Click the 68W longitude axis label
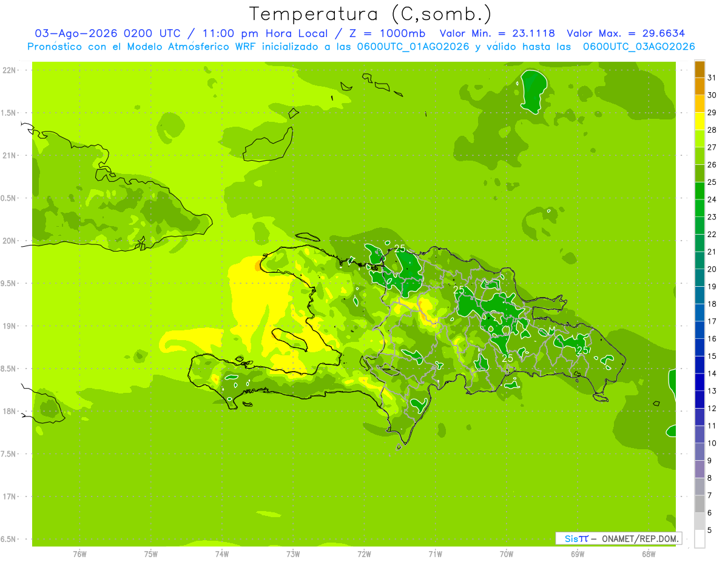Image resolution: width=728 pixels, height=562 pixels. click(648, 554)
